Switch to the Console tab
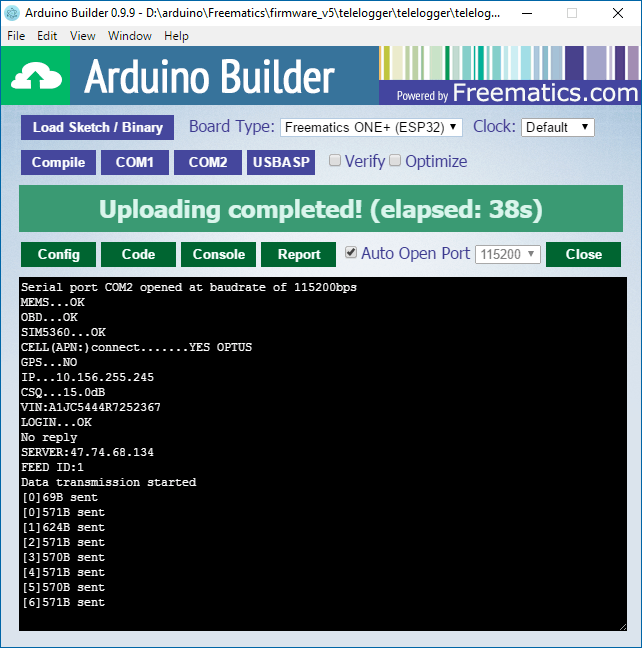642x648 pixels. pos(219,255)
